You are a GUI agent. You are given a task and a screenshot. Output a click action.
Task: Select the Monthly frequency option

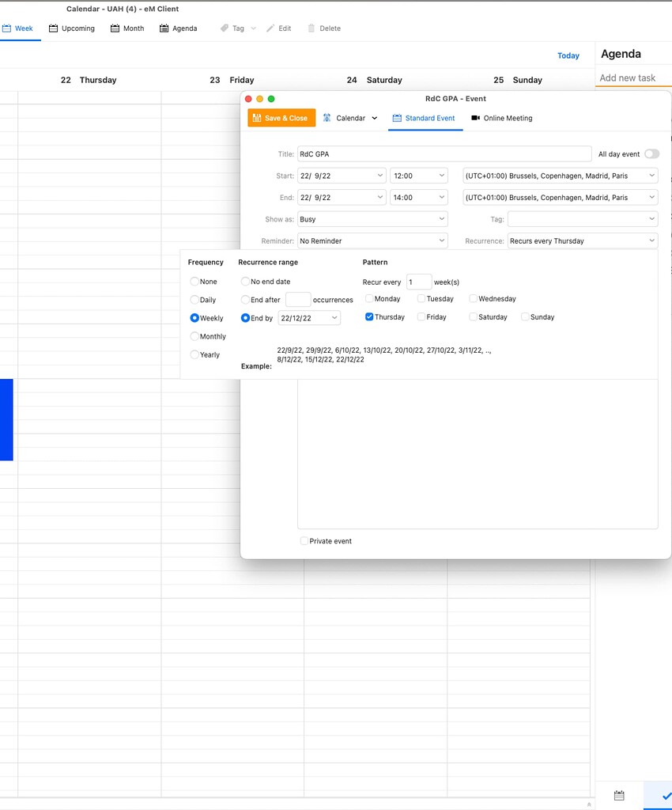[x=194, y=335]
